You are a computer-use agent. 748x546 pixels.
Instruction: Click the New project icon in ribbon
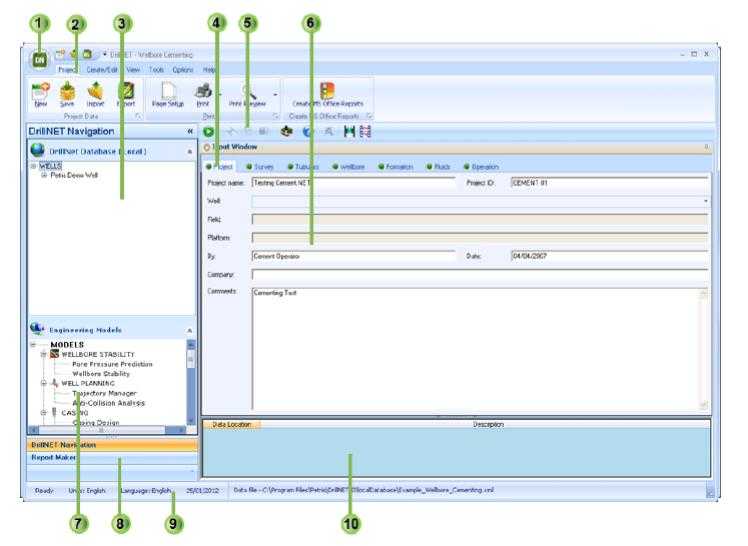click(x=41, y=91)
